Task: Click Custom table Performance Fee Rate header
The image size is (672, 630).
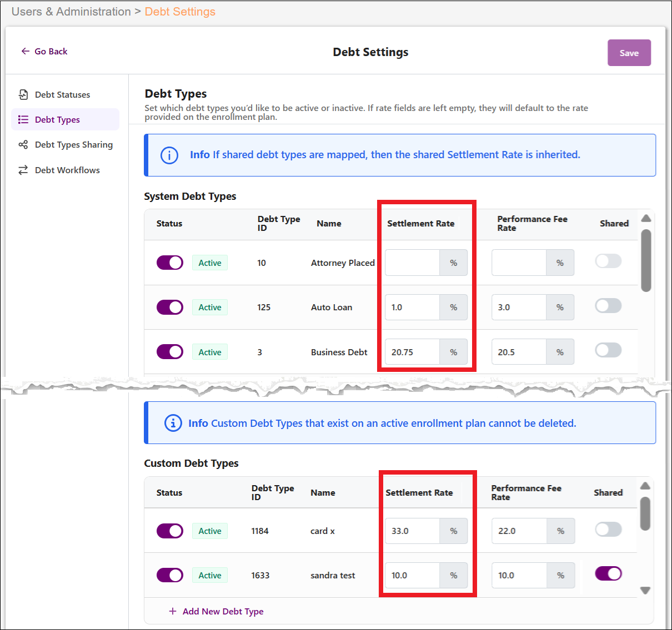Action: [x=526, y=492]
